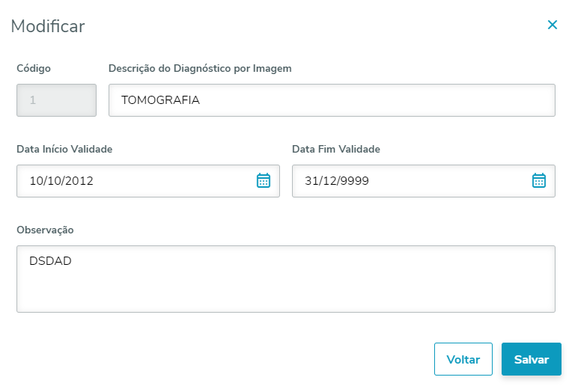Place cursor on the DSDAD text
This screenshot has width=569, height=392.
tap(50, 261)
